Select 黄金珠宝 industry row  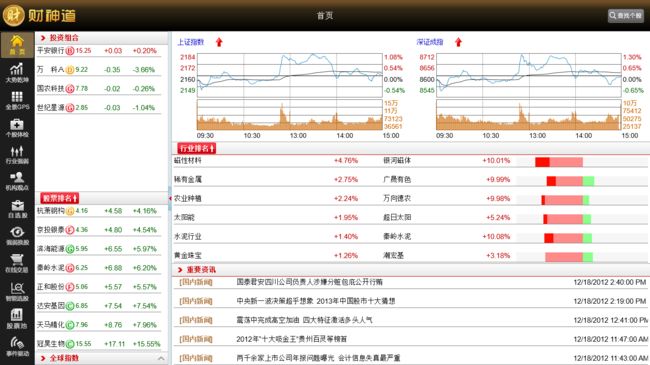pyautogui.click(x=411, y=256)
